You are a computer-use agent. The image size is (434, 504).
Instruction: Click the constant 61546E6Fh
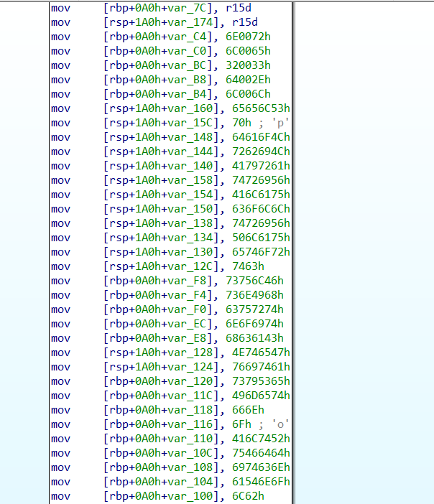click(x=261, y=482)
